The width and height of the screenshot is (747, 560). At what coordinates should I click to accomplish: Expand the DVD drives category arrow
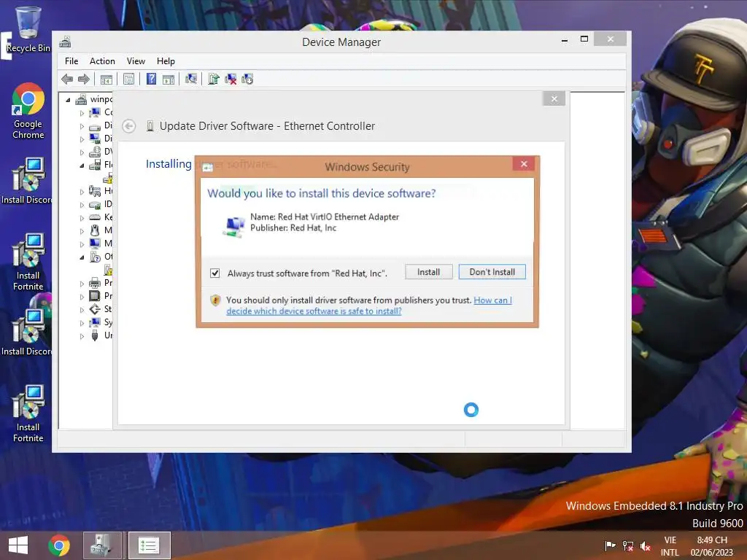pyautogui.click(x=82, y=152)
